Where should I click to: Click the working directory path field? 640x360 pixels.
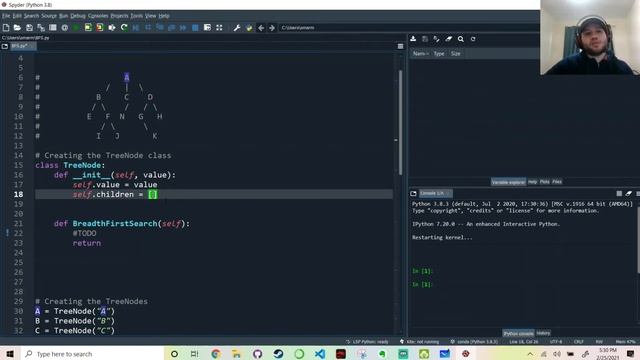tap(408, 28)
